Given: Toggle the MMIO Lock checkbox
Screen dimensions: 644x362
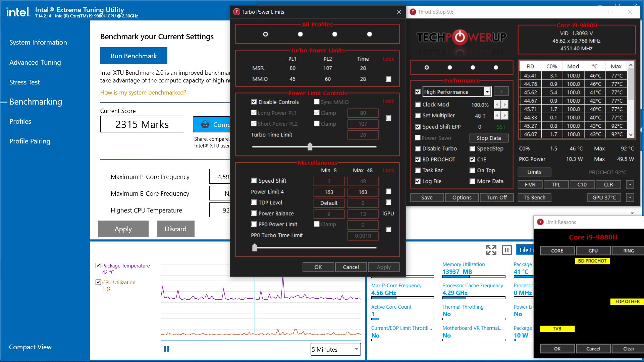Looking at the screenshot, I should coord(388,79).
